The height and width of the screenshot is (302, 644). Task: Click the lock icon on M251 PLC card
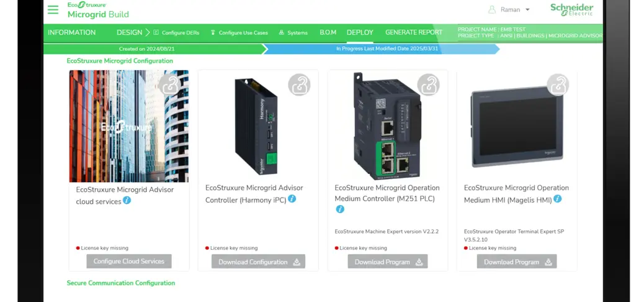pos(428,85)
